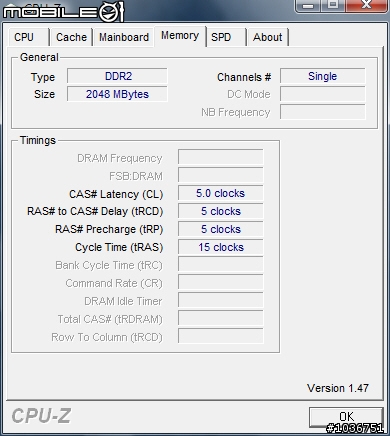
Task: Go to the SPD tab
Action: pos(226,37)
